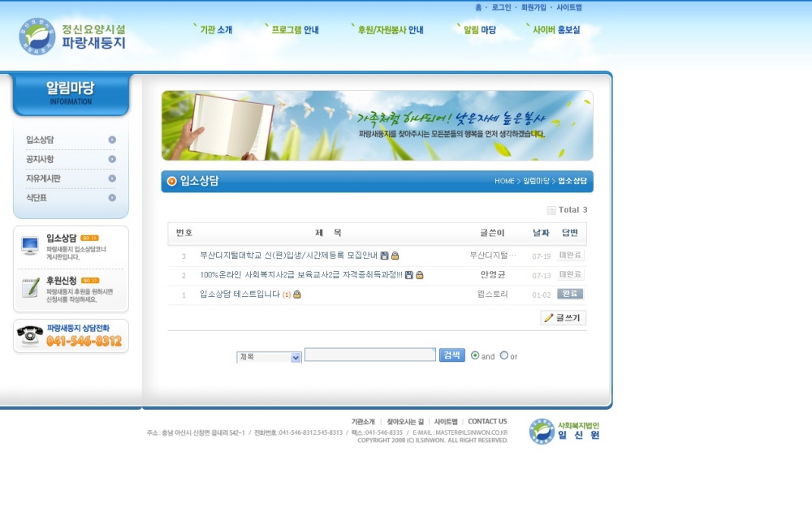Click the GO button next to 후원신청
Viewport: 812px width, 529px height.
90,281
